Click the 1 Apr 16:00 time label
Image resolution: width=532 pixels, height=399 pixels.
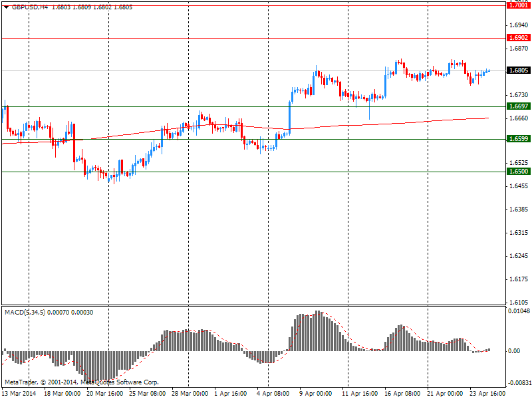pos(231,394)
